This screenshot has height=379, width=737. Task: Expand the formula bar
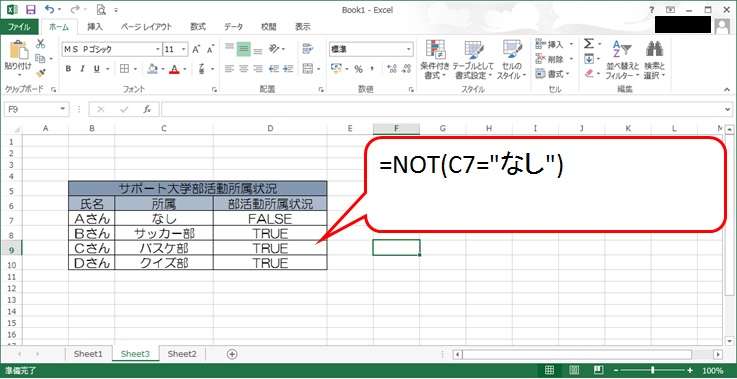coord(729,109)
